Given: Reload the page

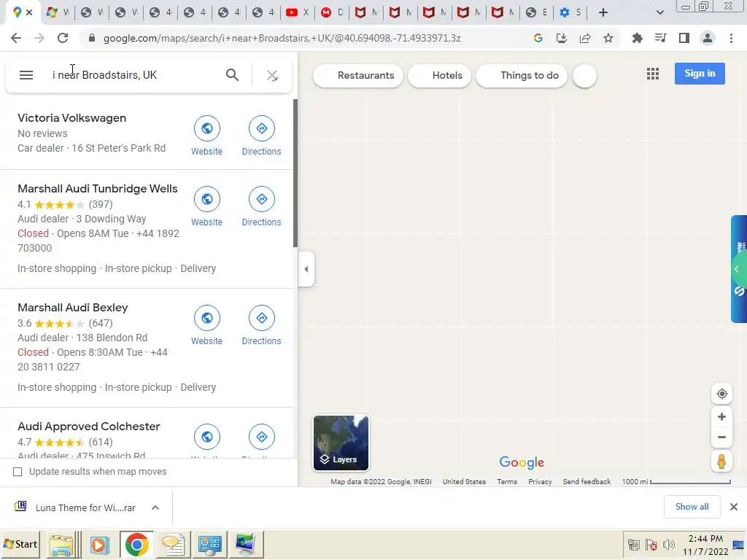Looking at the screenshot, I should 63,38.
